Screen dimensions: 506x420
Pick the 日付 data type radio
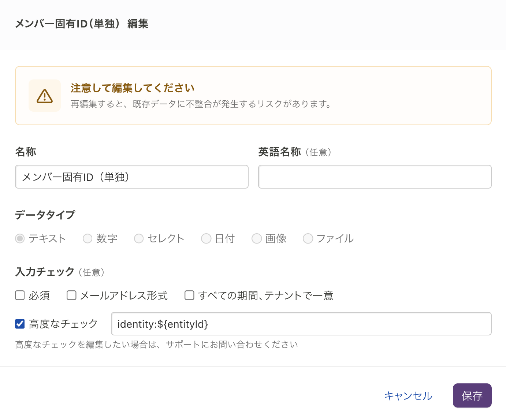click(206, 239)
